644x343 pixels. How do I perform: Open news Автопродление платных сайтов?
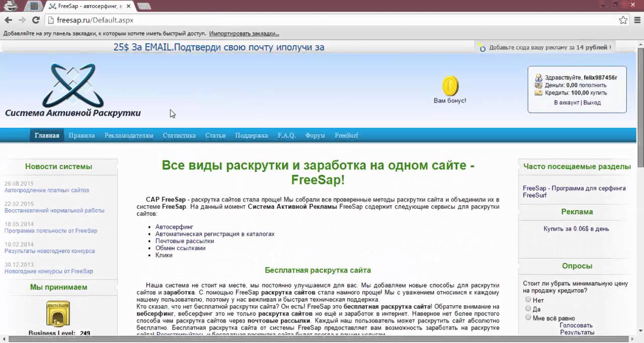pos(47,191)
